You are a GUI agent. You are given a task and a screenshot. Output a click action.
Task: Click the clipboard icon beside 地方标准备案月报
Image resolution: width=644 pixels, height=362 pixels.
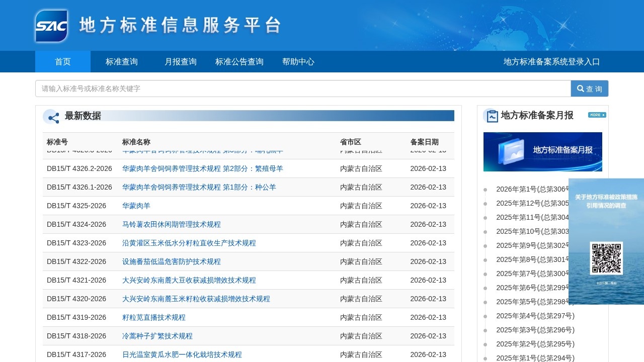pos(492,116)
